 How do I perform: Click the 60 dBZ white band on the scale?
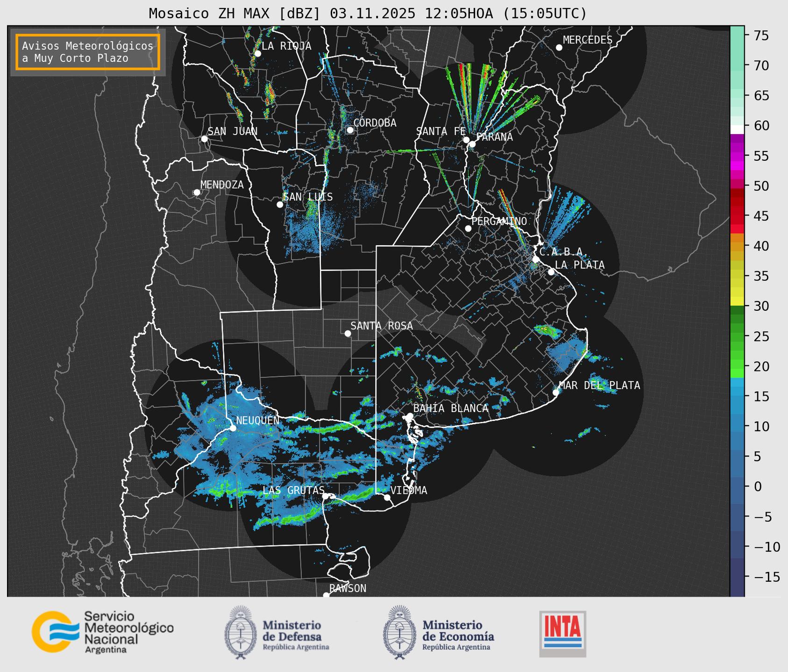point(737,129)
